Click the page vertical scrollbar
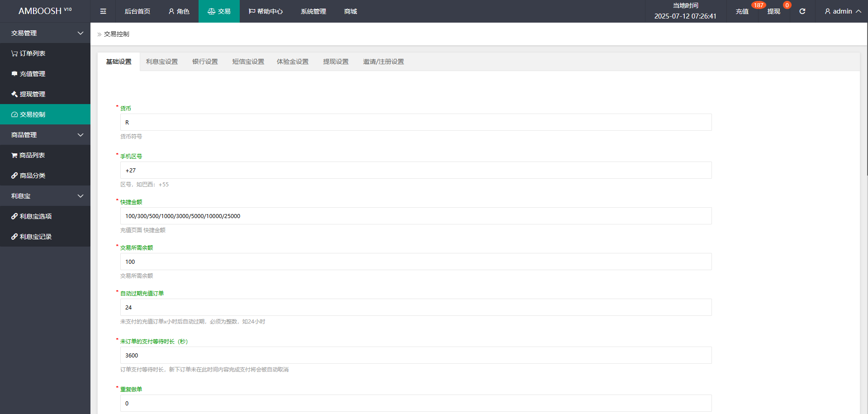The image size is (868, 414). pos(867,100)
